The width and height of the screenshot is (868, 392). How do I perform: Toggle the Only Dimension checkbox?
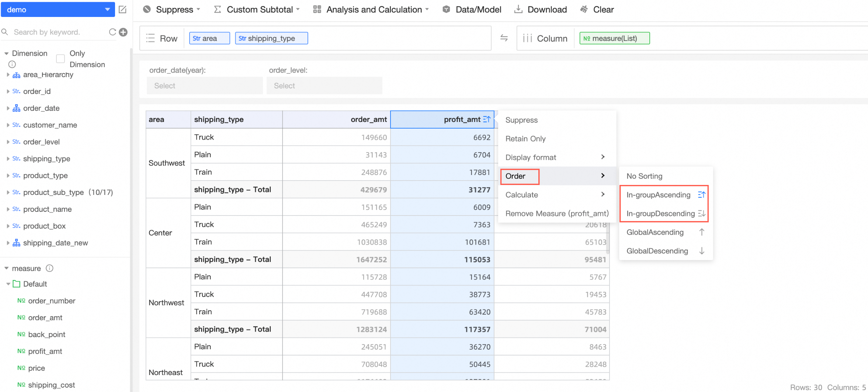[x=60, y=59]
